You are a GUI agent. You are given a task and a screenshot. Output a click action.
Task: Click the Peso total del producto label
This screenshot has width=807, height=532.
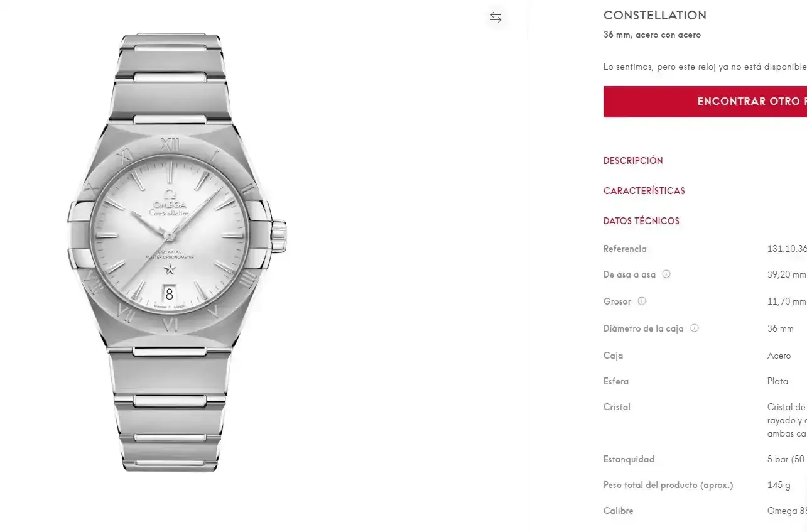click(668, 485)
